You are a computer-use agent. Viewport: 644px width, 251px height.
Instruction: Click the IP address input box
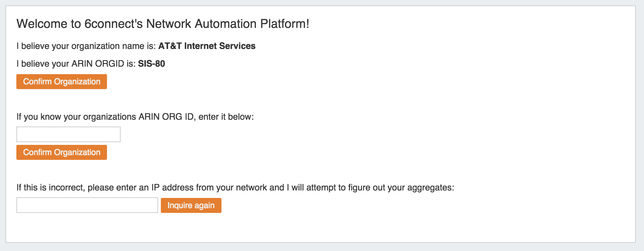tap(87, 205)
